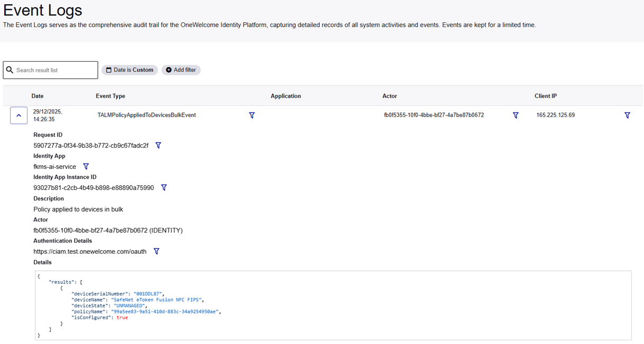Viewport: 644px width, 344px height.
Task: Click the Client IP column header
Action: (x=545, y=96)
